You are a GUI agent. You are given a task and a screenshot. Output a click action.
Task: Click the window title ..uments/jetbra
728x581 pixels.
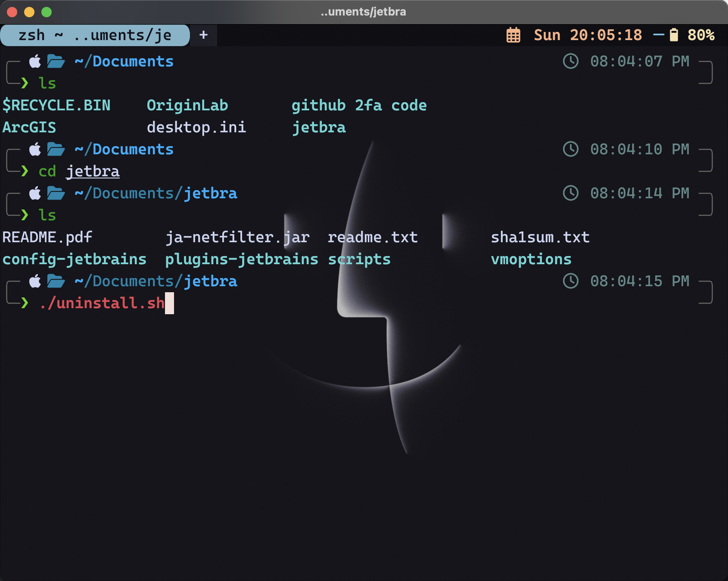(x=364, y=12)
